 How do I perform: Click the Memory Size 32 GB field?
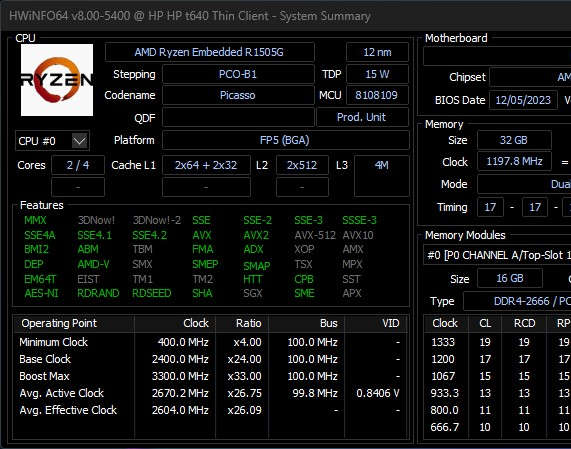pyautogui.click(x=514, y=140)
